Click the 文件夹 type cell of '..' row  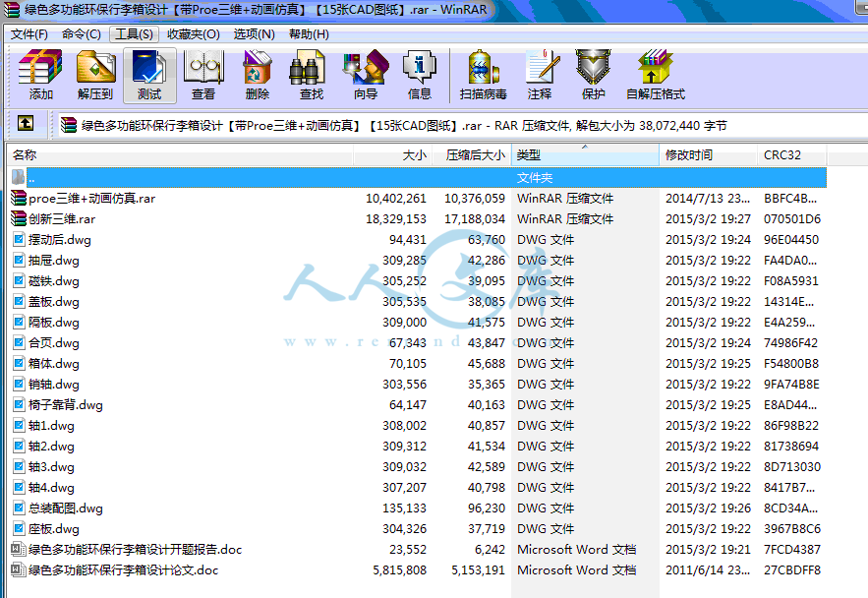click(x=534, y=177)
